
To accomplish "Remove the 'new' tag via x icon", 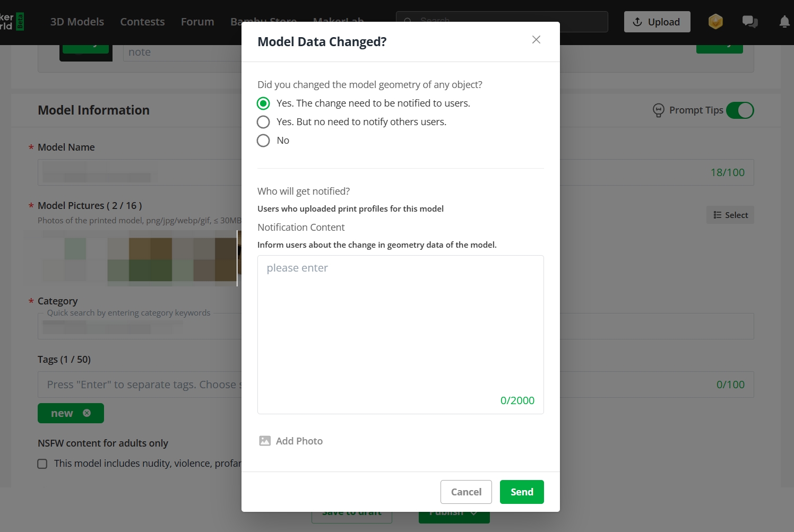I will coord(87,413).
